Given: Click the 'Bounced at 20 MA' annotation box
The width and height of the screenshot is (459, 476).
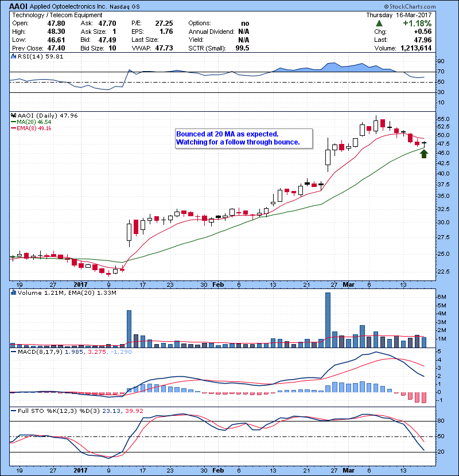Looking at the screenshot, I should click(244, 138).
